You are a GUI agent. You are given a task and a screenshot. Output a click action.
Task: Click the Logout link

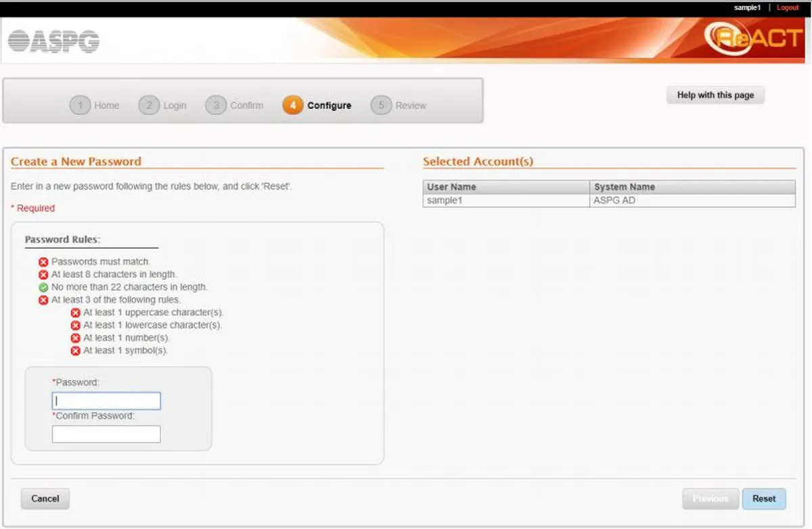[788, 7]
